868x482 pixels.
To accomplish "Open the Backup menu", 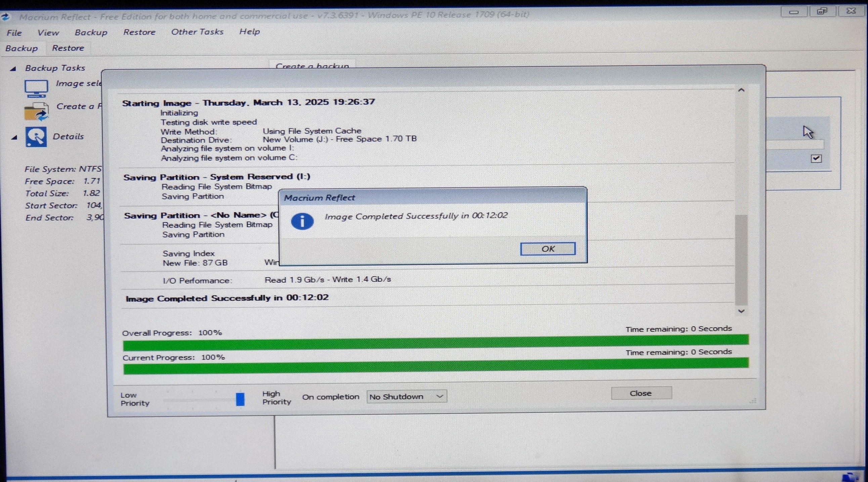I will click(x=91, y=32).
